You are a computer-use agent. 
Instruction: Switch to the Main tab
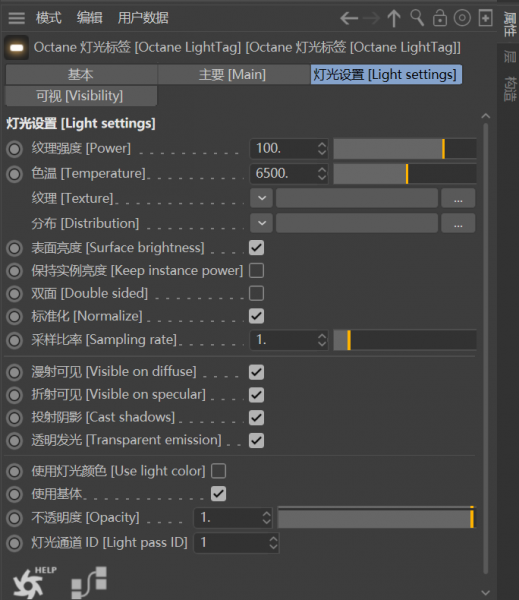pos(232,74)
